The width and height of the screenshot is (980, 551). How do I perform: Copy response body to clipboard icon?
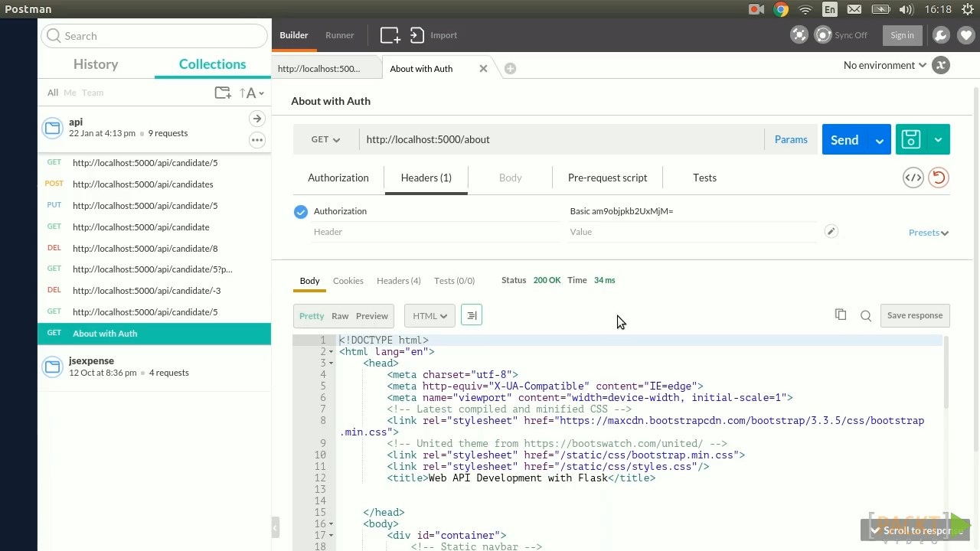click(841, 315)
